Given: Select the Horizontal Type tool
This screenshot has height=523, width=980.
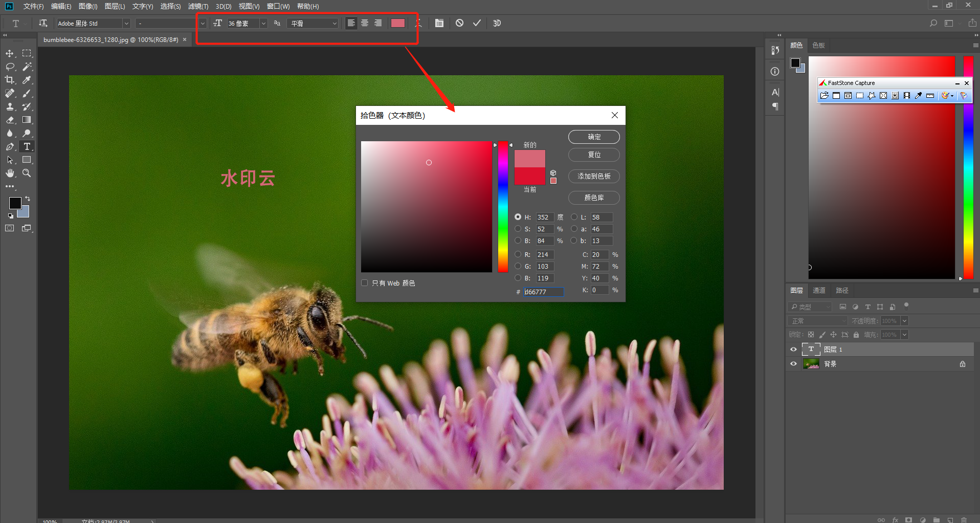Looking at the screenshot, I should pos(27,147).
